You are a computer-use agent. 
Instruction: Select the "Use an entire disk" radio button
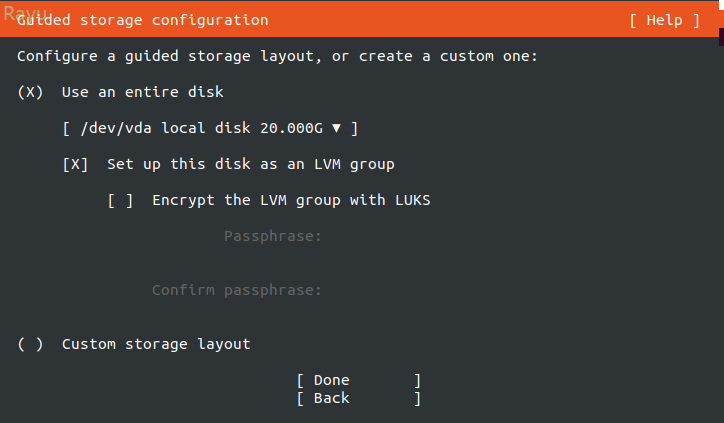click(x=30, y=92)
